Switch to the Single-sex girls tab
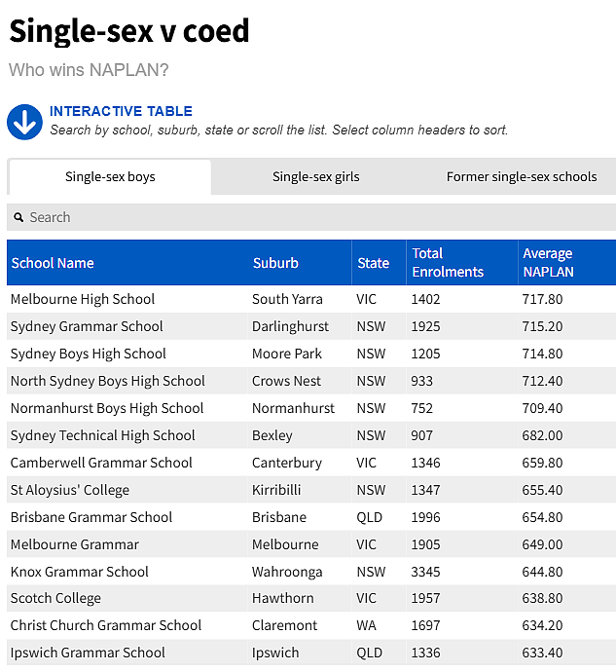This screenshot has width=616, height=672. (315, 177)
